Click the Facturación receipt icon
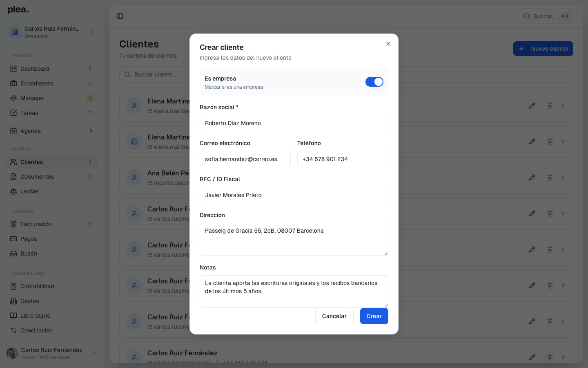The width and height of the screenshot is (588, 368). pos(13,224)
